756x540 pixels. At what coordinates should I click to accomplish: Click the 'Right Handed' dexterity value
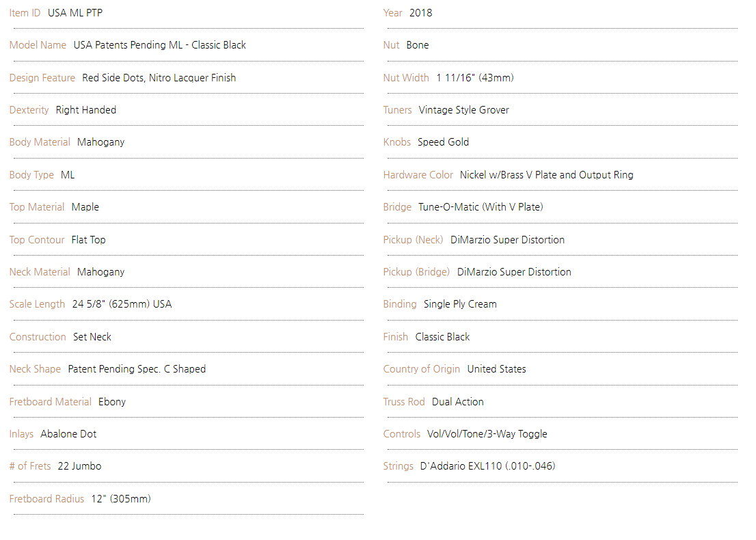(x=86, y=110)
